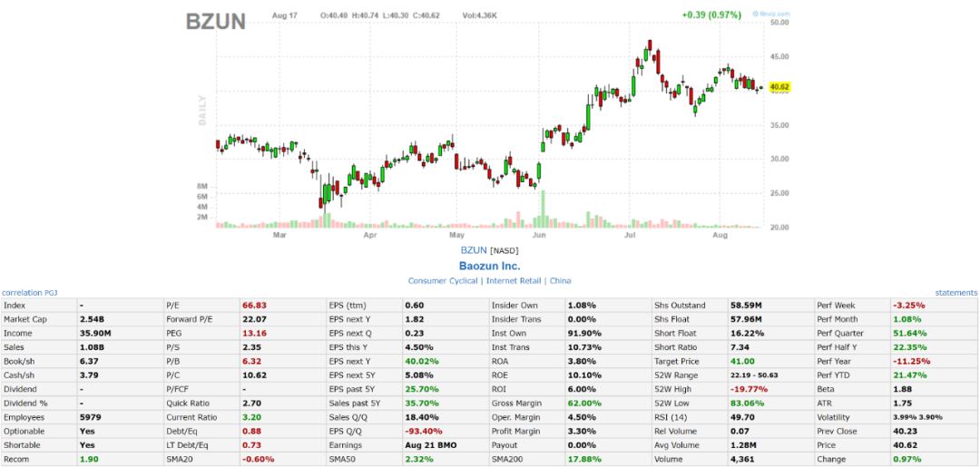Select the Perf Year value -11.25%
Viewport: 980px width, 467px height.
pyautogui.click(x=911, y=362)
